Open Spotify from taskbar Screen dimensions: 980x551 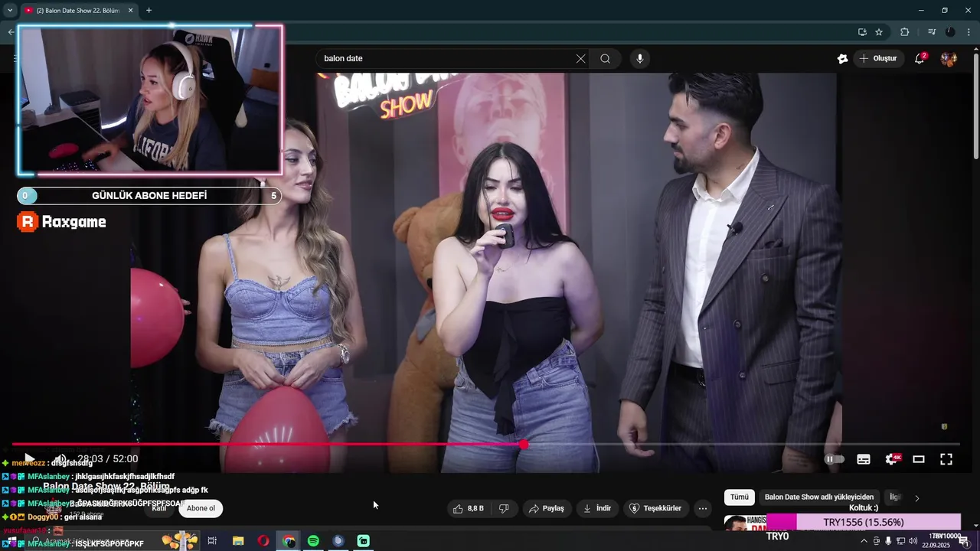(313, 541)
